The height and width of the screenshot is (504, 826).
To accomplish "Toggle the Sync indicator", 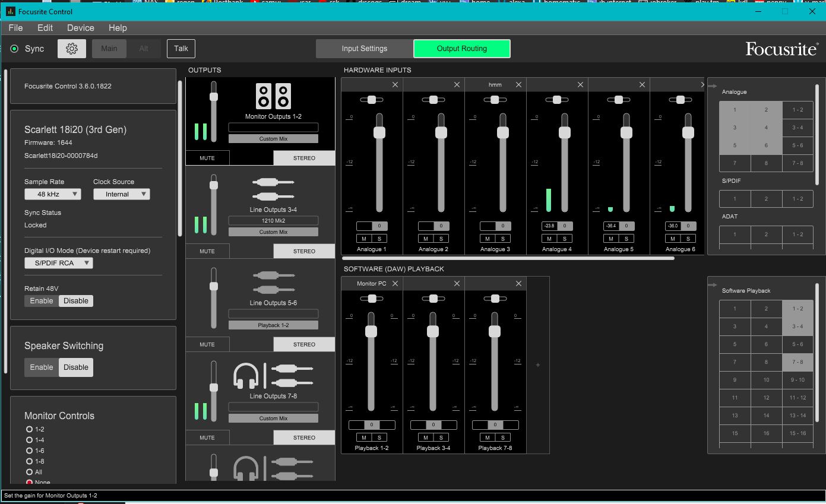I will [x=14, y=49].
